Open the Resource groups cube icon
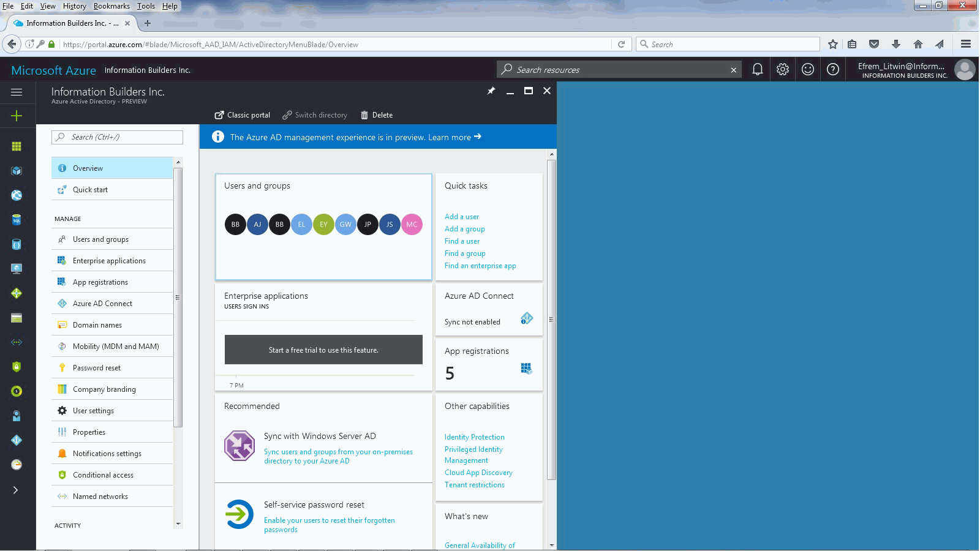Viewport: 980px width, 551px height. coord(17,171)
